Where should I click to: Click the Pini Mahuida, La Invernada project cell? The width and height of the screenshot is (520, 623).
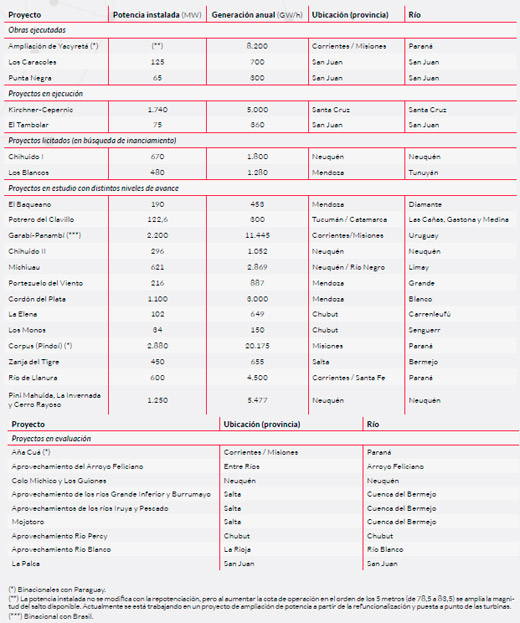click(x=54, y=400)
